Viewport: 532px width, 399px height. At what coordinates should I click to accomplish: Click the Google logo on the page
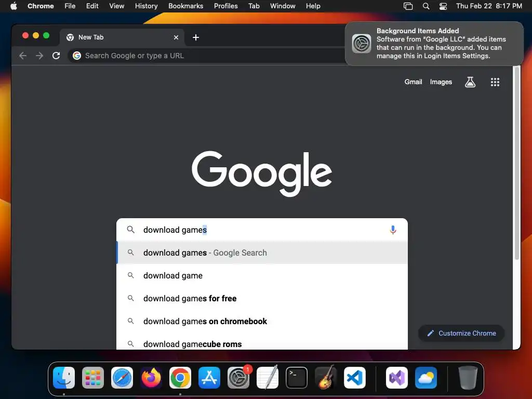[262, 173]
